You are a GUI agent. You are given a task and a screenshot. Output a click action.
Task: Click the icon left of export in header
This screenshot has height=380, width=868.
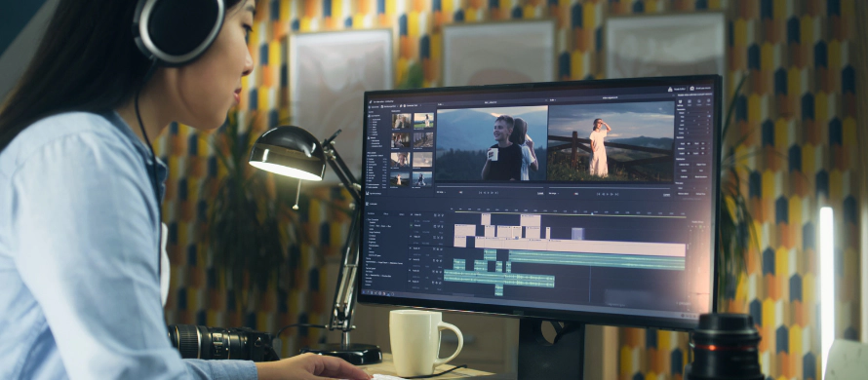click(670, 89)
